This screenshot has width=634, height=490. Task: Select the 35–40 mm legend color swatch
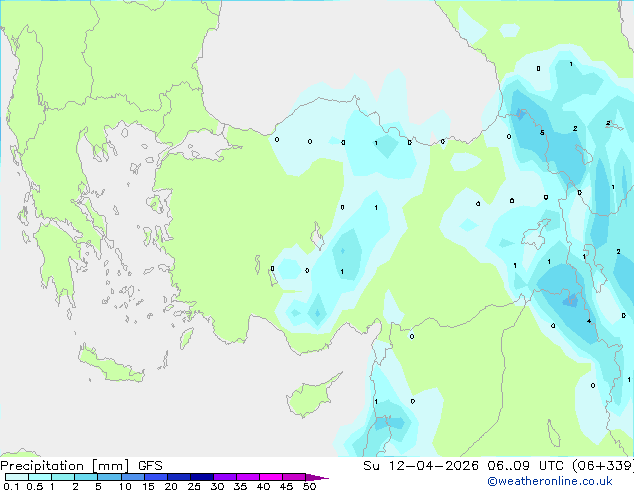[247, 477]
